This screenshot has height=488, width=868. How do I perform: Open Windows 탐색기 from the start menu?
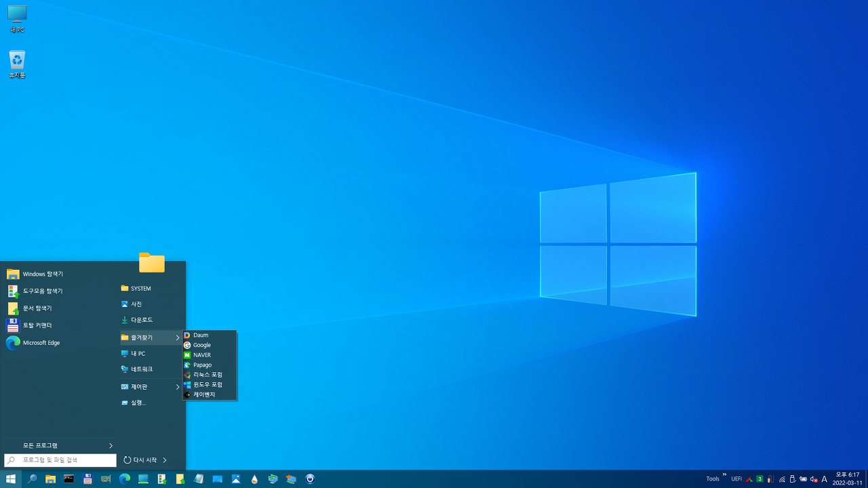[x=60, y=274]
